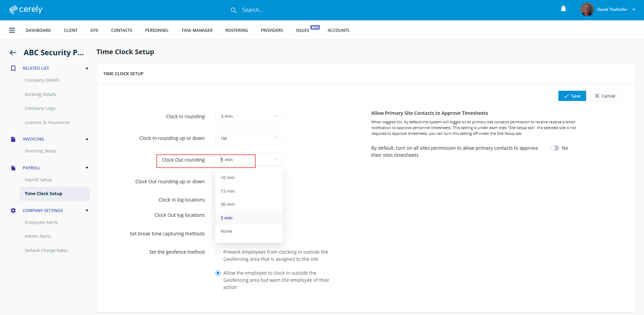
Task: Click the Cerely logo
Action: 26,9
